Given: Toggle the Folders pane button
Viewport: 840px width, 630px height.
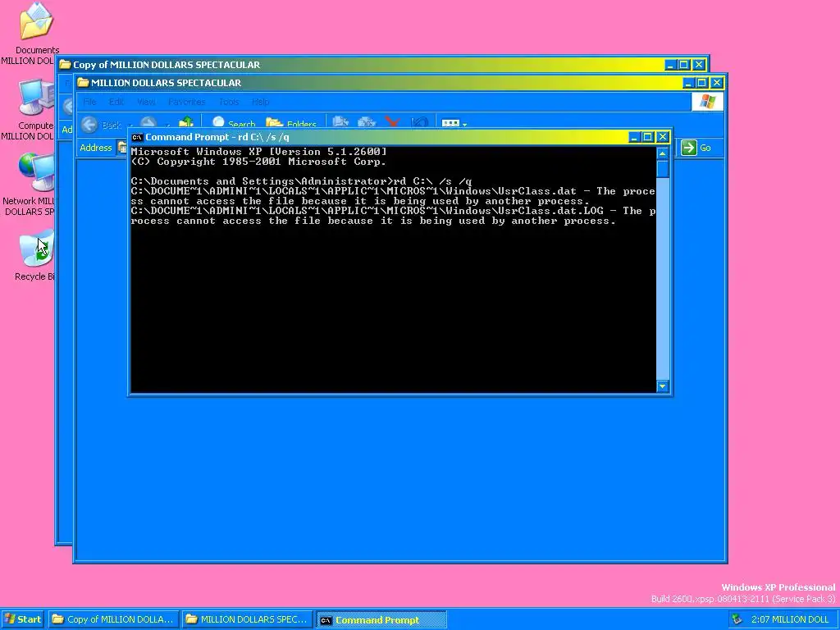Looking at the screenshot, I should click(291, 124).
